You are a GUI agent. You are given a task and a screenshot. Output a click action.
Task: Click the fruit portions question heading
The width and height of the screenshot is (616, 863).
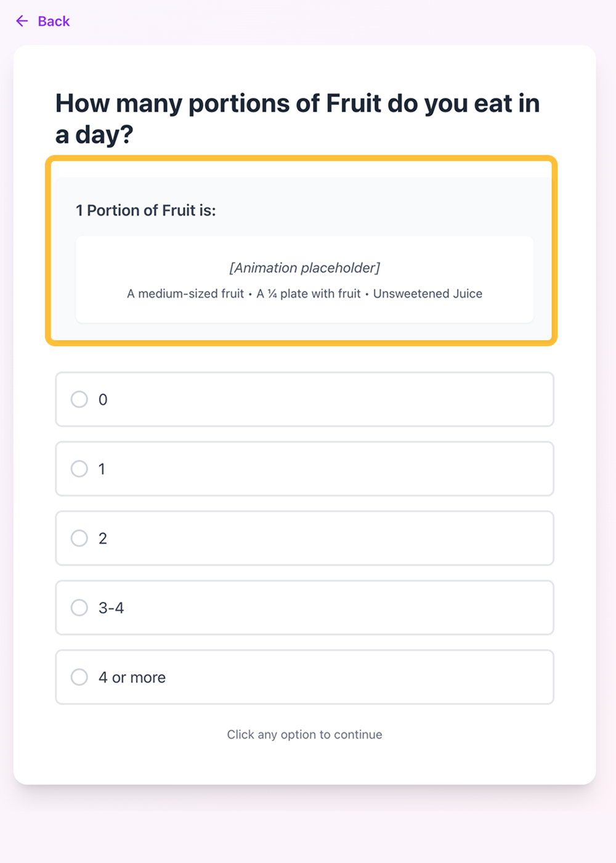coord(298,119)
